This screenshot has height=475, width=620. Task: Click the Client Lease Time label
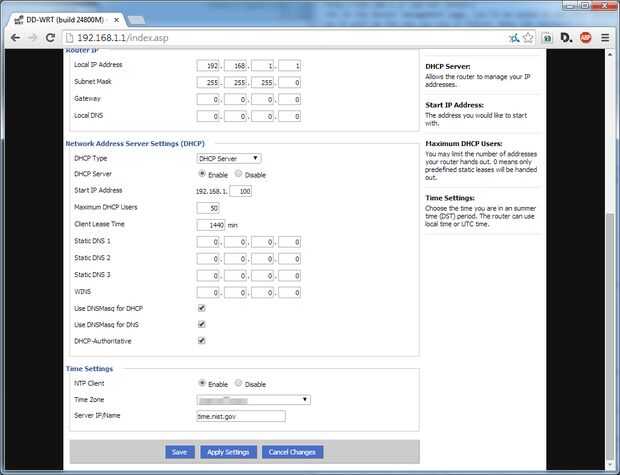(99, 224)
